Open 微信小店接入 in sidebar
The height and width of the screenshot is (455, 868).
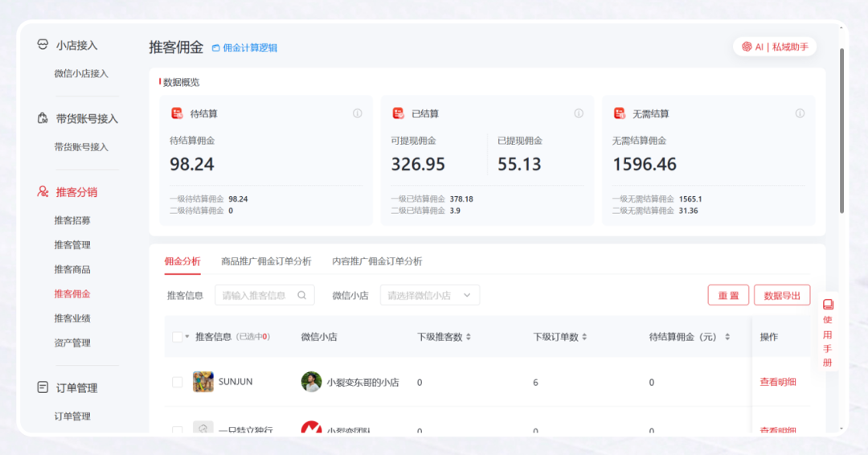(x=81, y=74)
